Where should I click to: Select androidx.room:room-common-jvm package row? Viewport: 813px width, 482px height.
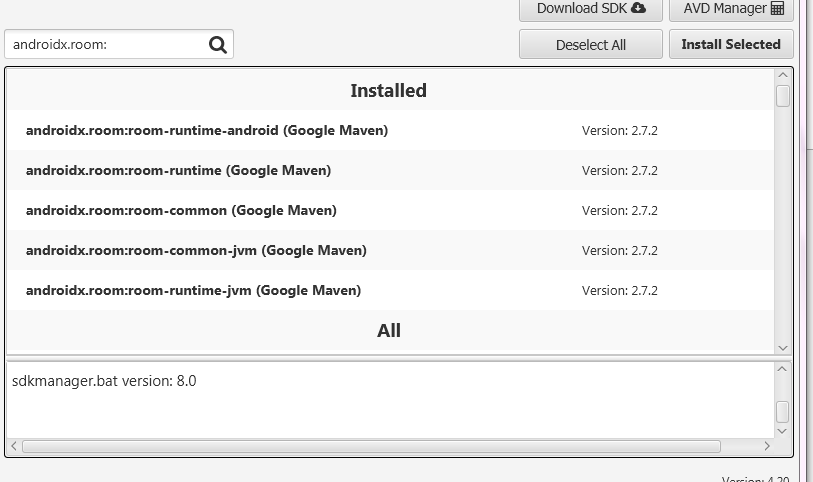[390, 250]
